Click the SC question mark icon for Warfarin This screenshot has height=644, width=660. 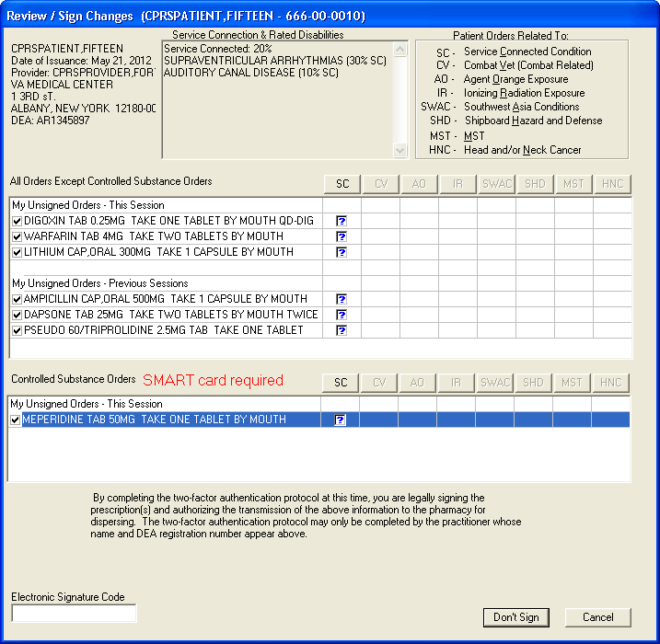[342, 236]
